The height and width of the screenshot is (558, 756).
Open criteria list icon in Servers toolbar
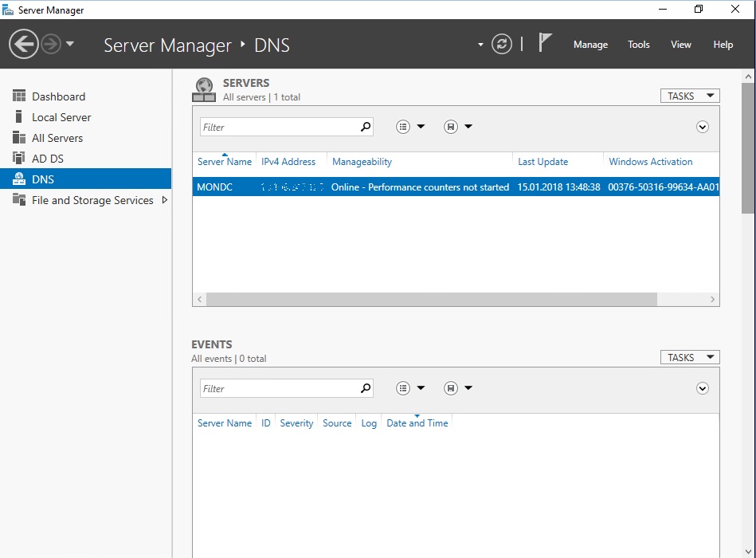(403, 127)
